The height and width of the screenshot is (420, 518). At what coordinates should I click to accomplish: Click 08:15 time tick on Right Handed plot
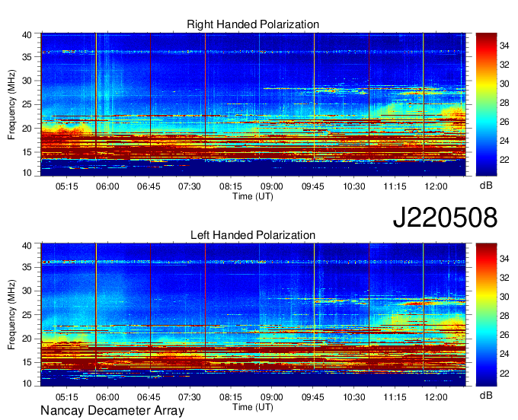pyautogui.click(x=231, y=186)
